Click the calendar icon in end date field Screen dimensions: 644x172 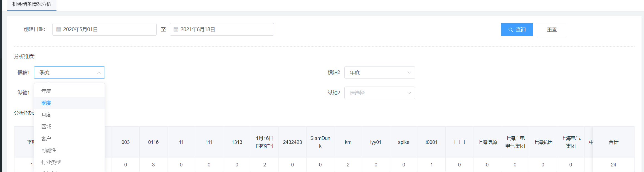(176, 30)
